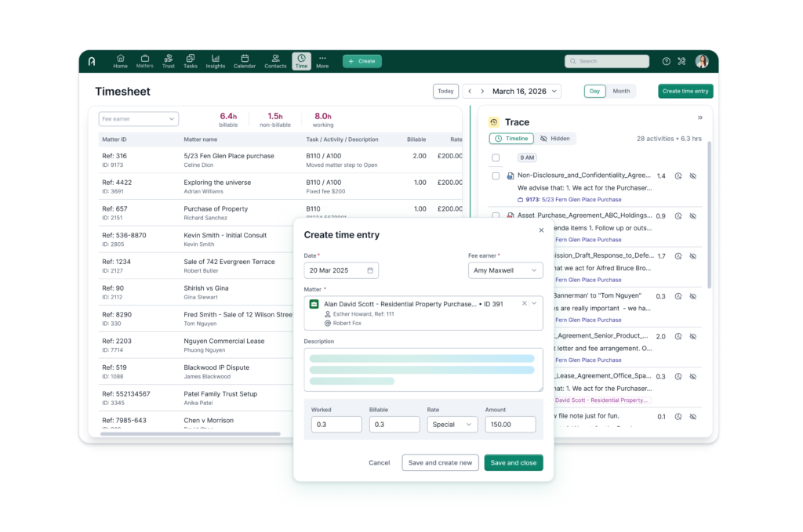Select the Exploring the universe matter row
The height and width of the screenshot is (532, 803).
pos(281,186)
